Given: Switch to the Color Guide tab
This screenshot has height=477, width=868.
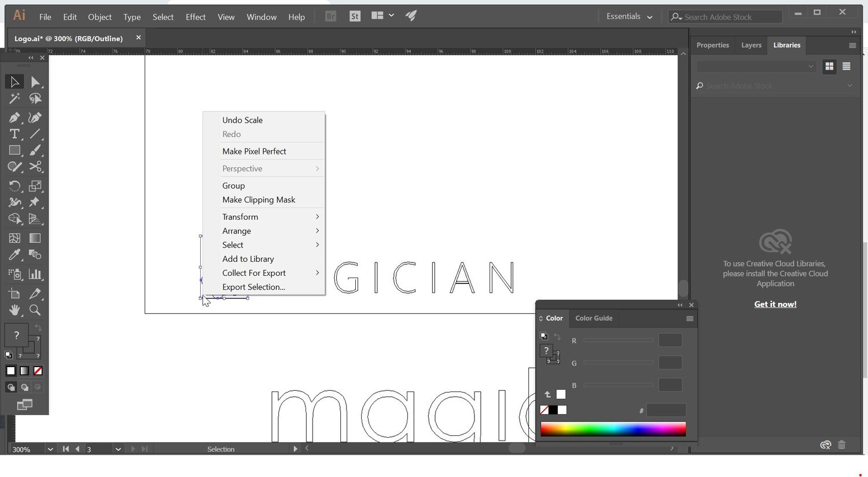Looking at the screenshot, I should tap(594, 318).
